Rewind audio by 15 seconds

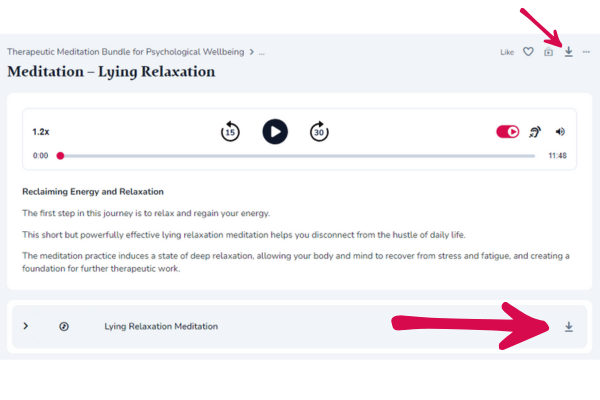[230, 131]
